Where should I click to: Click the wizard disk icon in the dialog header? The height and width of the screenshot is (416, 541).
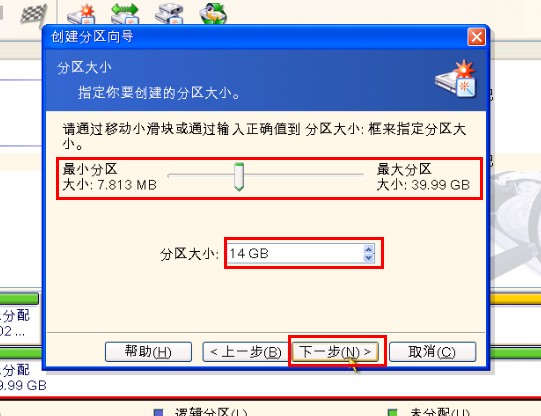click(456, 79)
